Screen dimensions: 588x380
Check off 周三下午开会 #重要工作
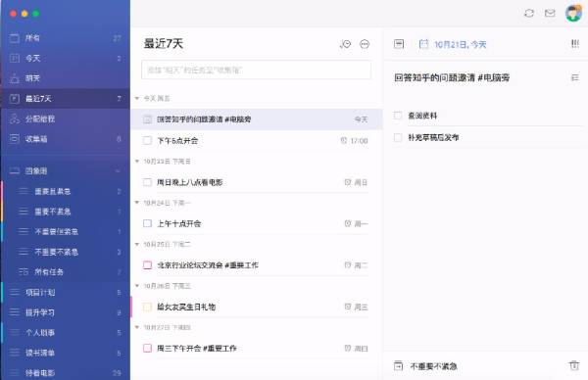pos(147,348)
